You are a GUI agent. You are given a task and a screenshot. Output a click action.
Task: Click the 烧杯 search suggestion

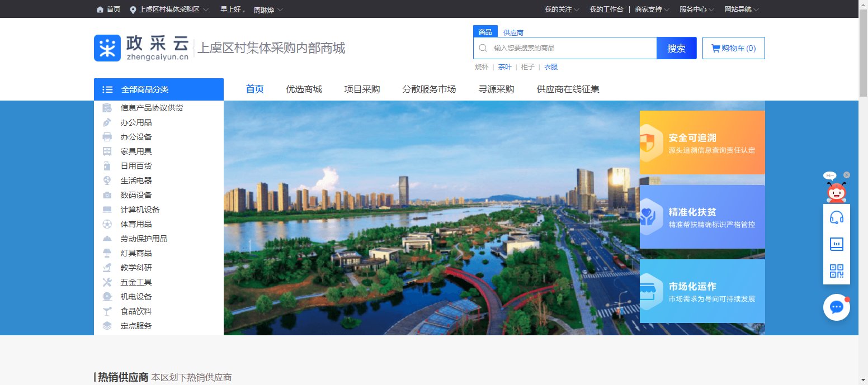click(482, 67)
